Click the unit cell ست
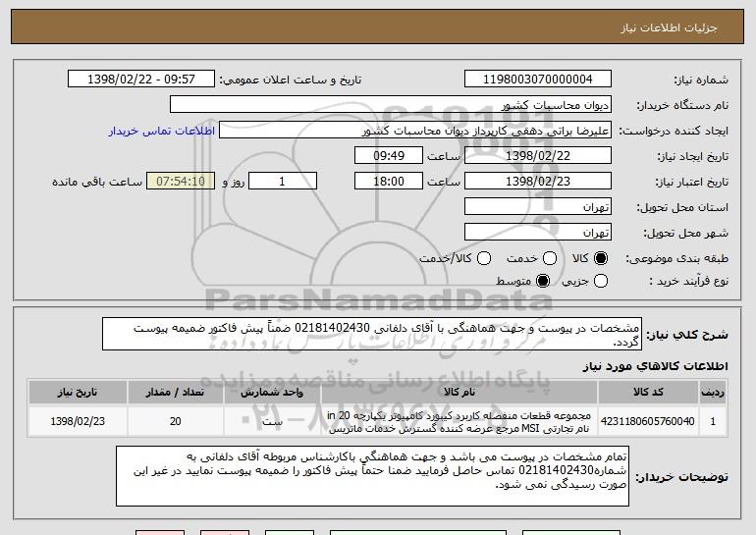 pos(272,421)
